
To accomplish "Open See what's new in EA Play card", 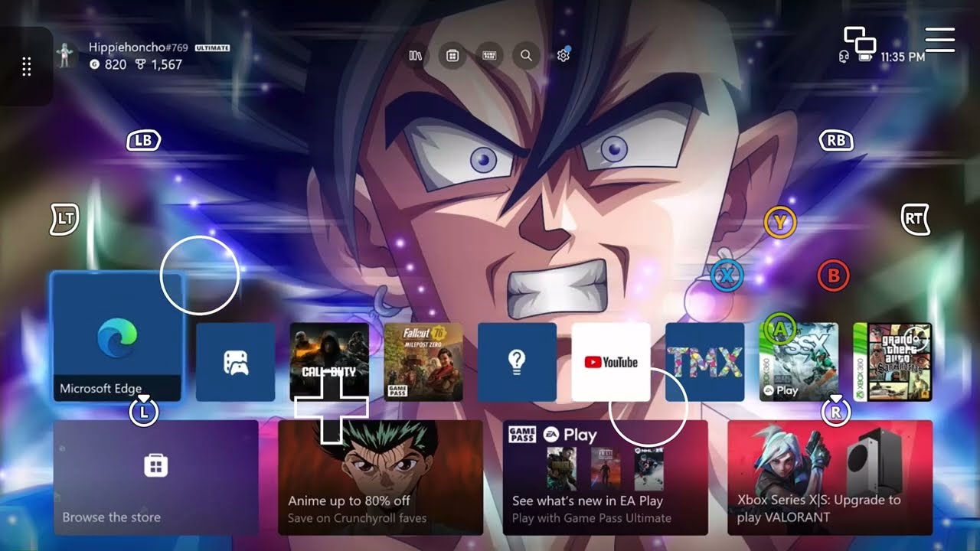I will 605,478.
